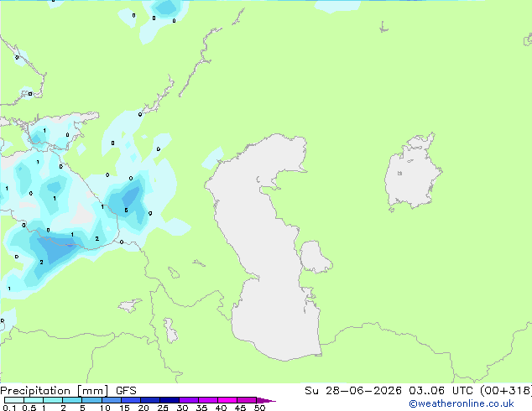Click the weatheronline.co.uk copyright link
The image size is (532, 411).
[x=461, y=403]
